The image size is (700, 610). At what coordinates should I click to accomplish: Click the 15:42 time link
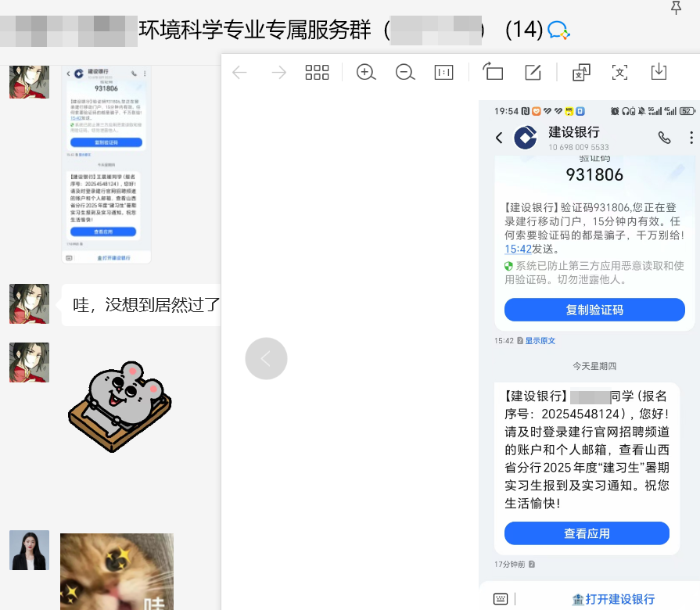518,249
